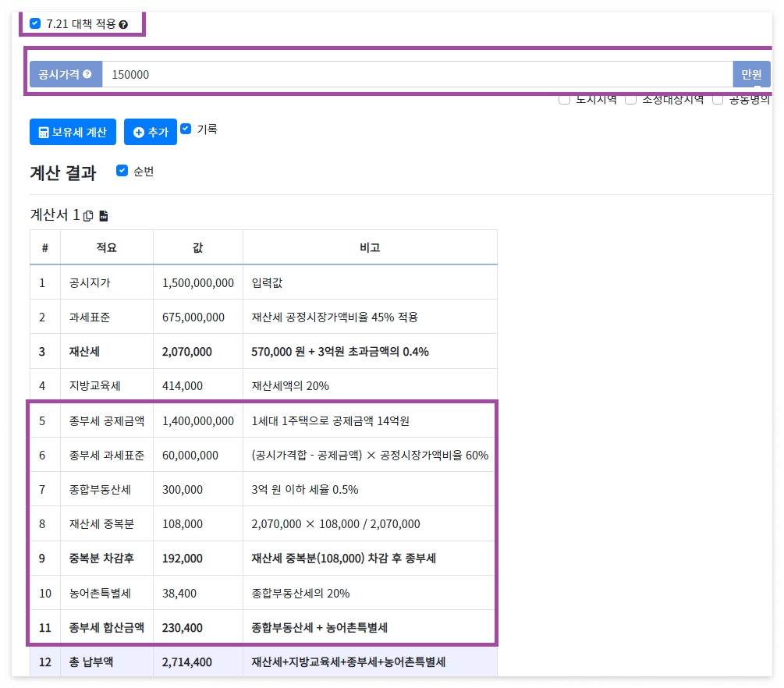Click the 추가 button
The width and height of the screenshot is (784, 688).
tap(151, 132)
